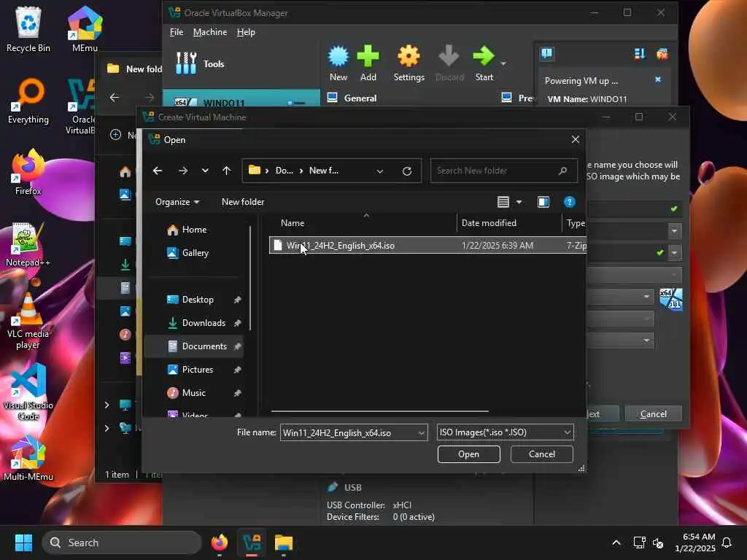
Task: Close the Open file dialog
Action: pyautogui.click(x=575, y=139)
